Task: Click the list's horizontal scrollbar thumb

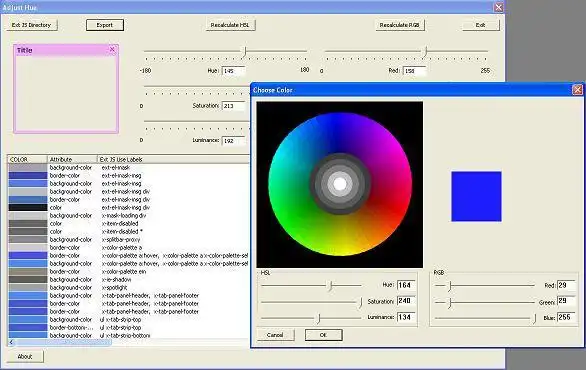Action: (x=63, y=342)
